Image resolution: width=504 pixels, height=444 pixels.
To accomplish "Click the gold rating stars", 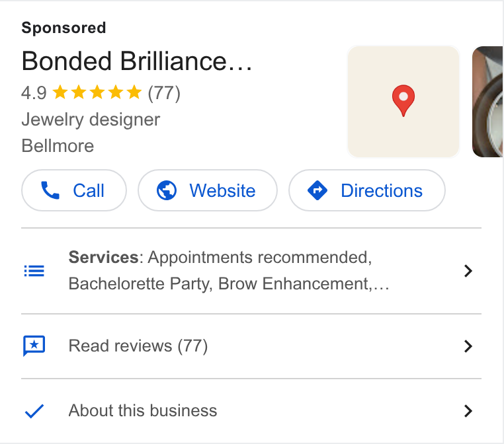I will coord(97,92).
